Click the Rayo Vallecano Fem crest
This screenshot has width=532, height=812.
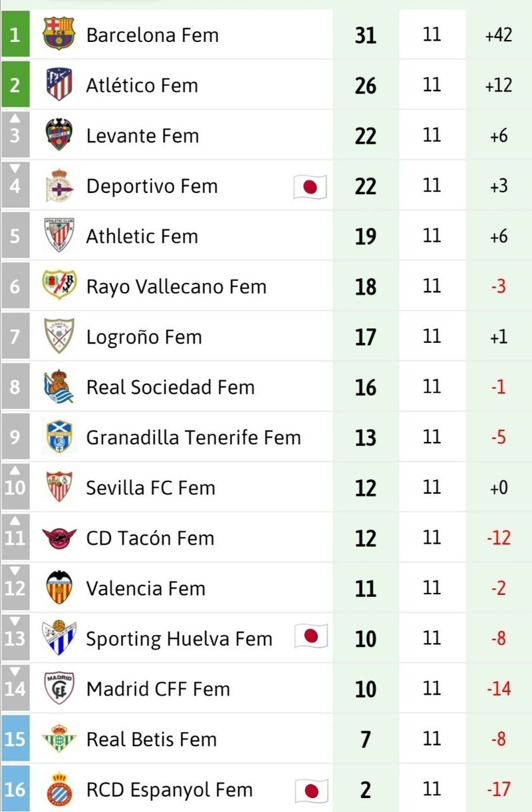pyautogui.click(x=59, y=286)
